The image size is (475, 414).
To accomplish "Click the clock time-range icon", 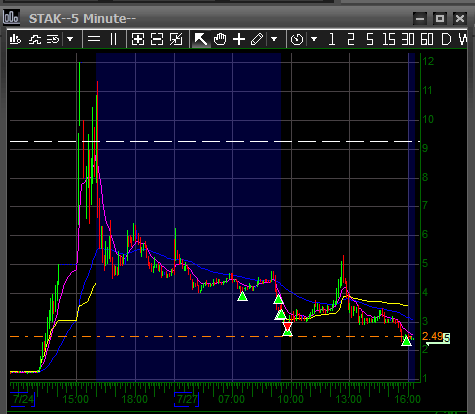I will (x=297, y=39).
